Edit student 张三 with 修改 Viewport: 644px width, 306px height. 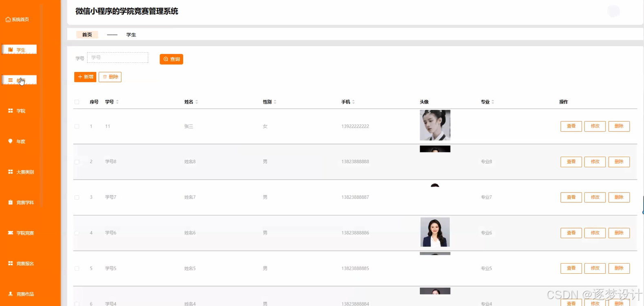click(595, 126)
